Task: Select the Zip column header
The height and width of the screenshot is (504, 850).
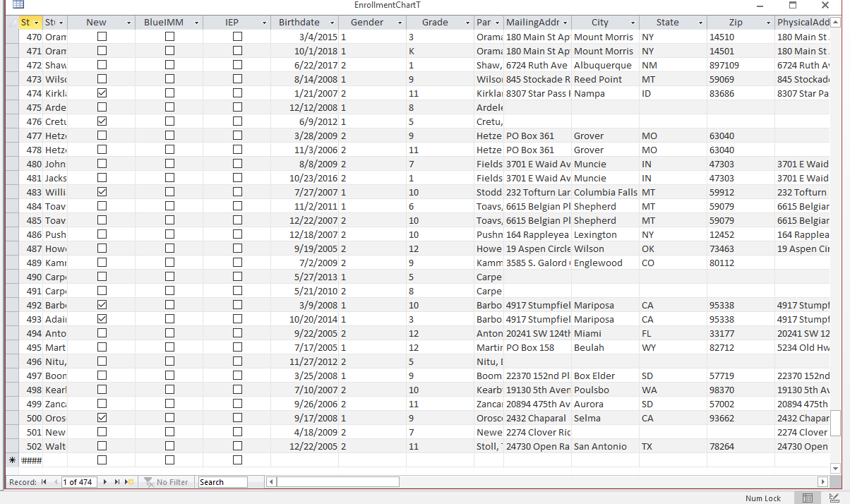Action: point(735,23)
